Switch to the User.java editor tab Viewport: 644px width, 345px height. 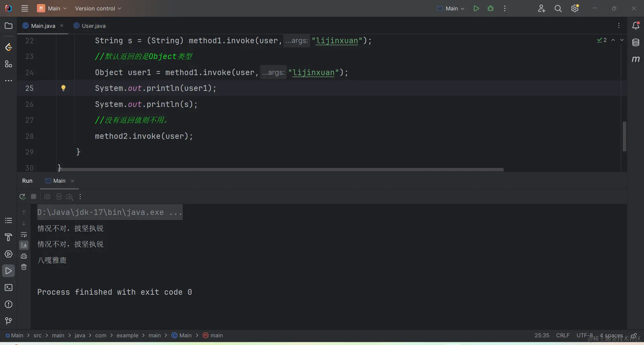pos(90,26)
